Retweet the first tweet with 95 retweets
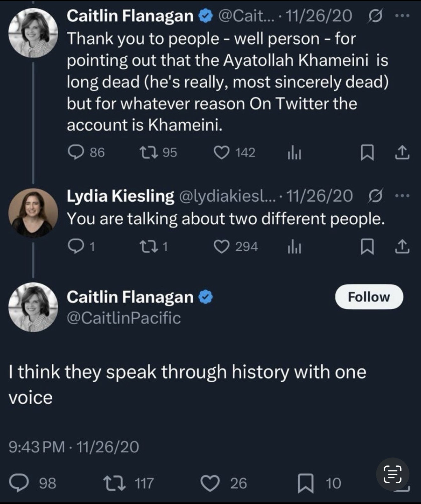Image resolution: width=421 pixels, height=504 pixels. pos(149,152)
